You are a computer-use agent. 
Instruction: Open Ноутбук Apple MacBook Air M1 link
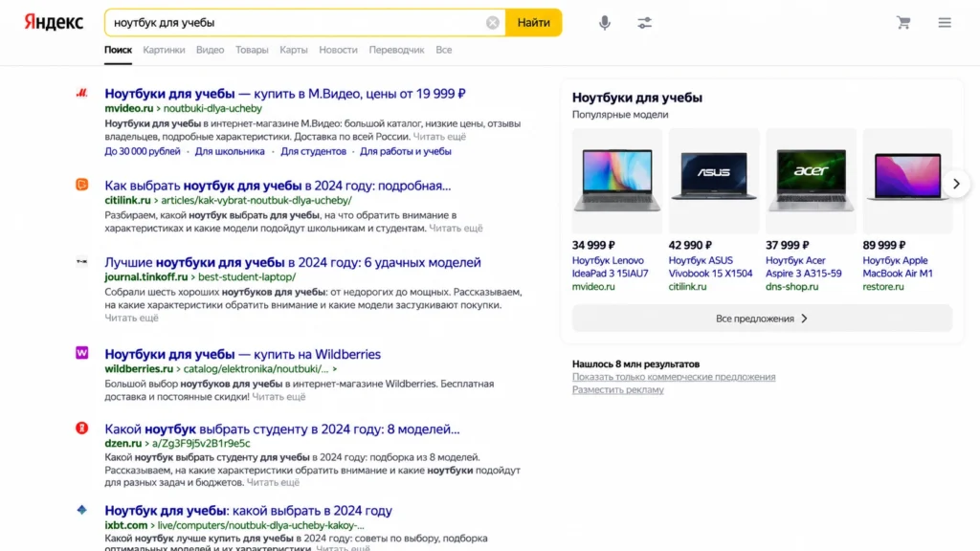898,267
